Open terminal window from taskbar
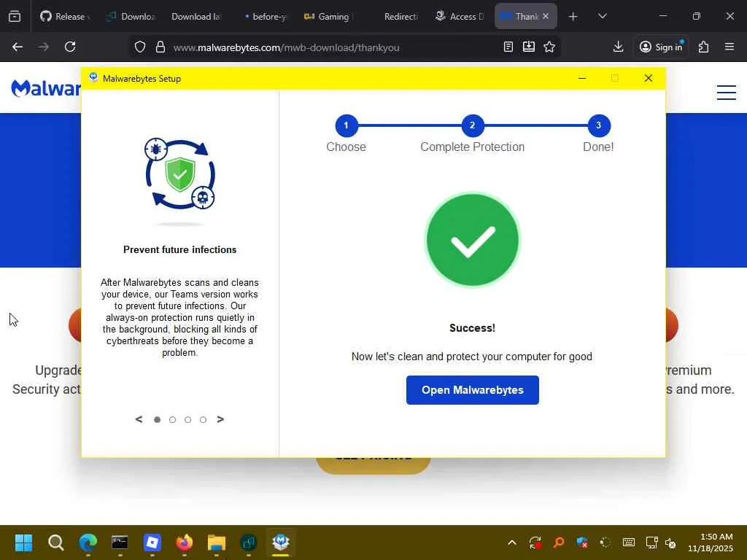This screenshot has width=747, height=560. [x=120, y=542]
